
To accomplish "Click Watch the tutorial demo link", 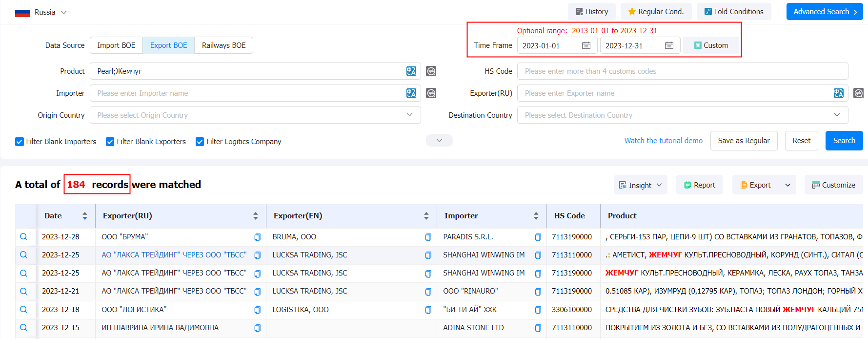I will (664, 141).
